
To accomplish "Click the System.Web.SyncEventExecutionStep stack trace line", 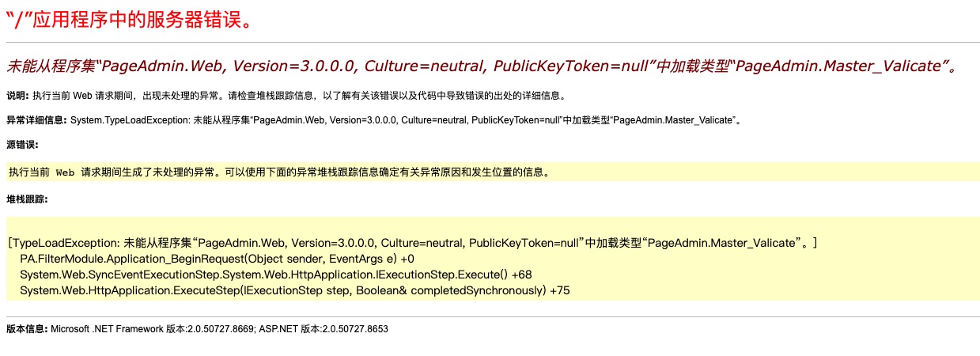I will (x=275, y=275).
